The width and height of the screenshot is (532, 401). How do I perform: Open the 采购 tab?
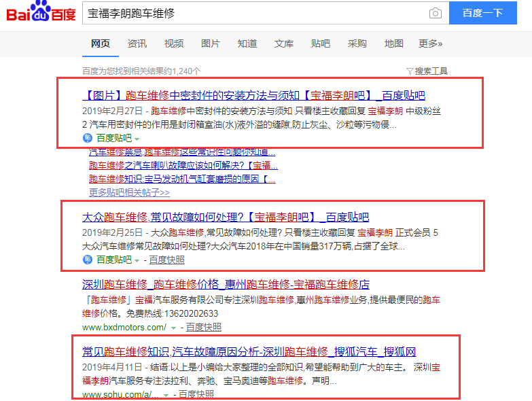357,43
